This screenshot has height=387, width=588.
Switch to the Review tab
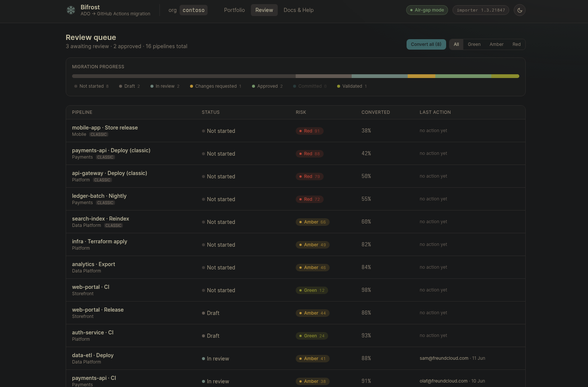pos(264,10)
